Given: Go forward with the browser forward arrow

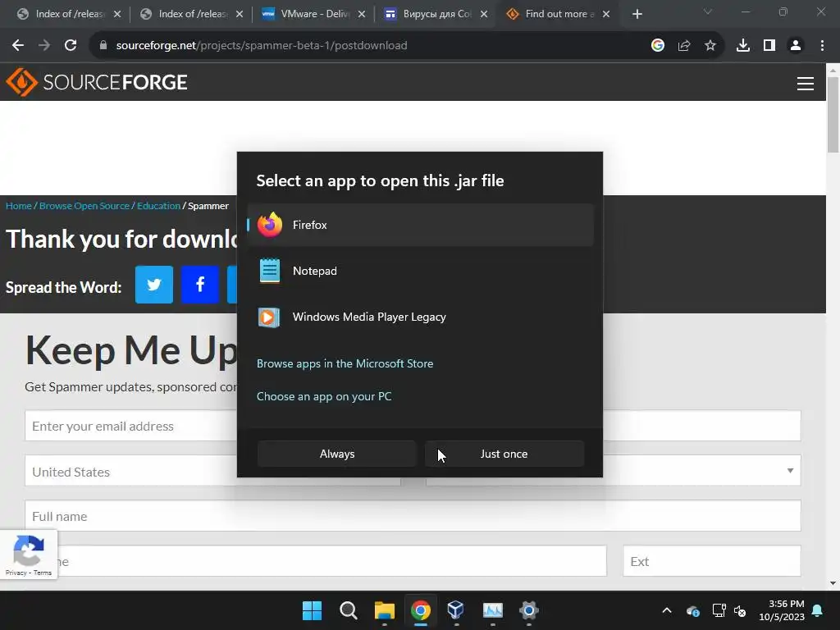Looking at the screenshot, I should (x=44, y=46).
